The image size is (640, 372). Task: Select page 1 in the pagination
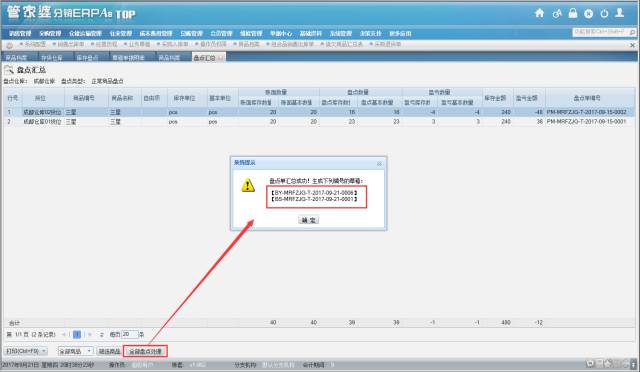77,334
